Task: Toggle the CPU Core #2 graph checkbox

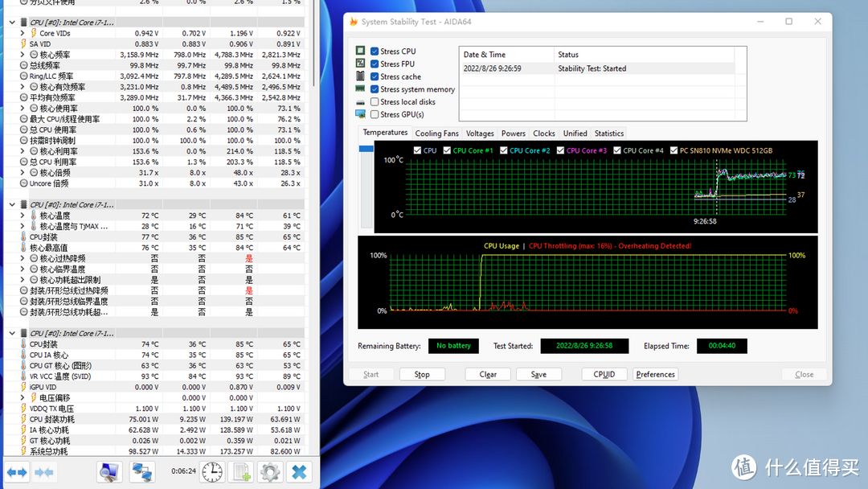Action: pos(503,150)
